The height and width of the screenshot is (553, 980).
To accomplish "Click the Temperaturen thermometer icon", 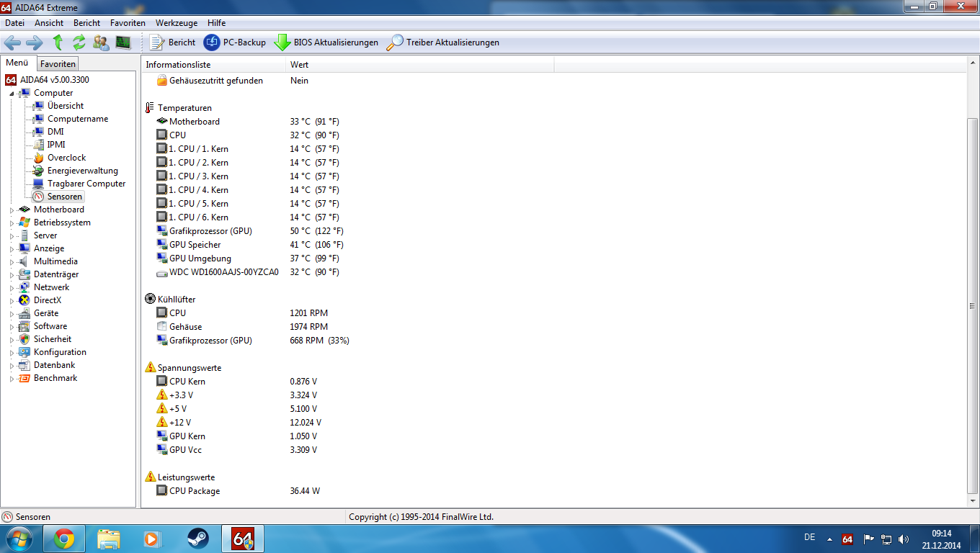I will coord(150,108).
